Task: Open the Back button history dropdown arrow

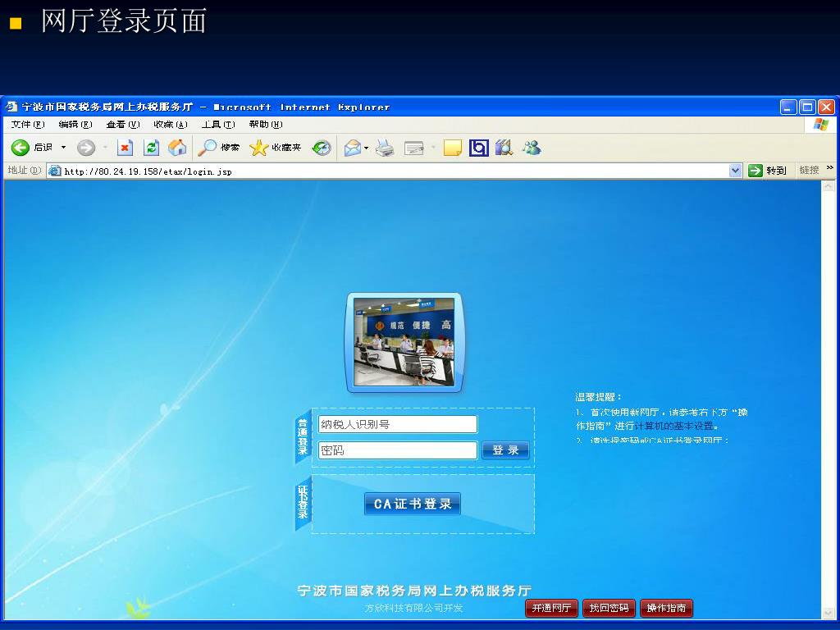Action: (64, 148)
